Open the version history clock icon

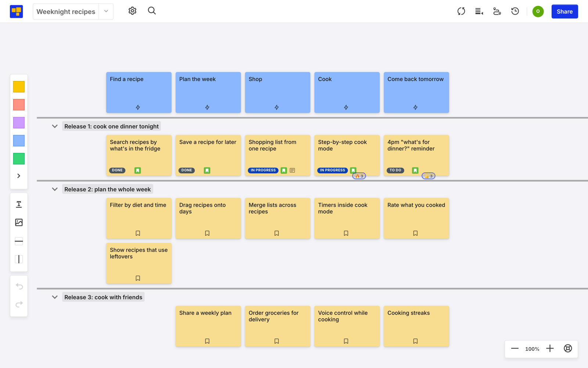tap(515, 11)
